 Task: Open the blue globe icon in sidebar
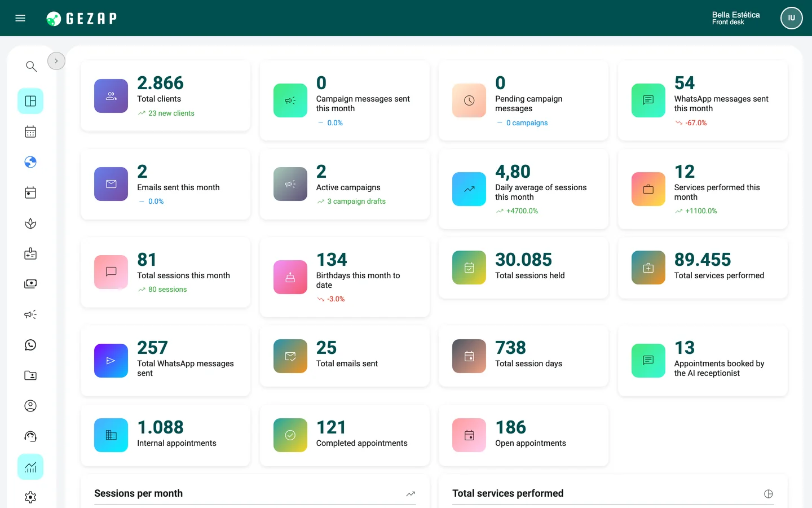tap(30, 162)
